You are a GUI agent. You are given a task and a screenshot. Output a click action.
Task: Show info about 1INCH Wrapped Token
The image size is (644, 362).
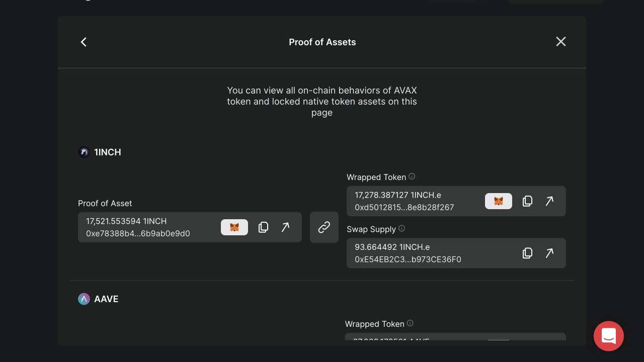tap(412, 176)
